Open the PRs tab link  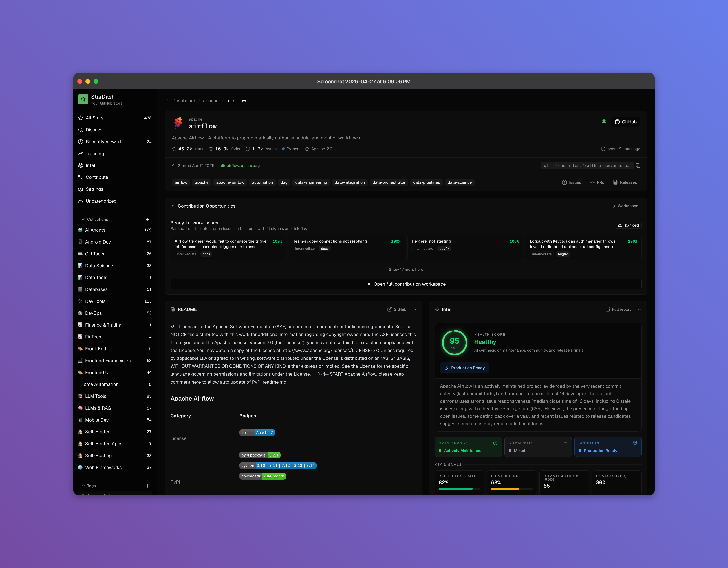597,182
